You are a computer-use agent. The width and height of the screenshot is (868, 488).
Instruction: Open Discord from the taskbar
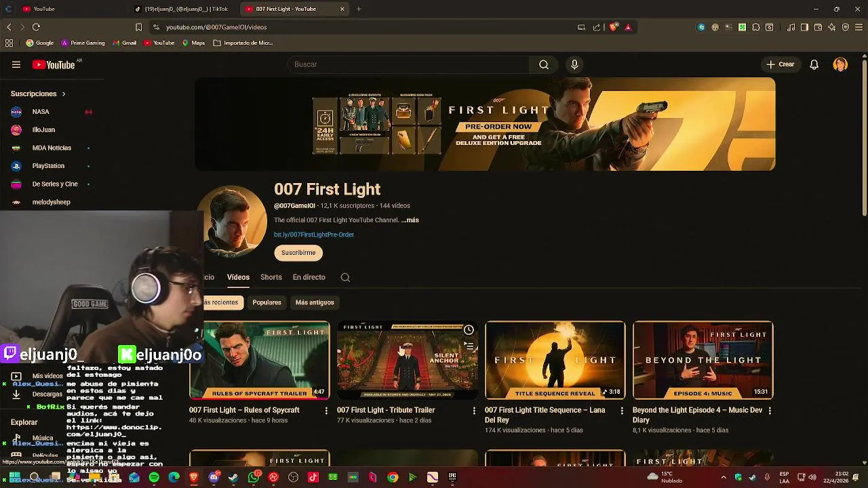click(214, 478)
